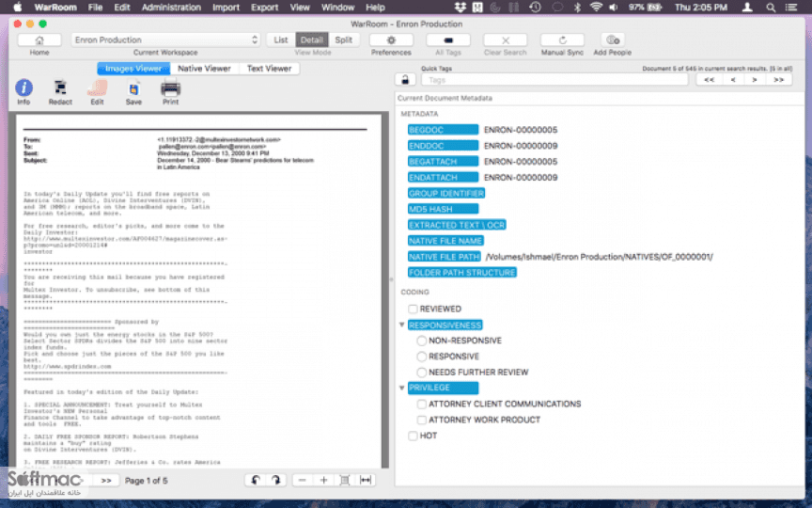Screen dimensions: 812x508
Task: Switch to List view mode
Action: tap(281, 40)
